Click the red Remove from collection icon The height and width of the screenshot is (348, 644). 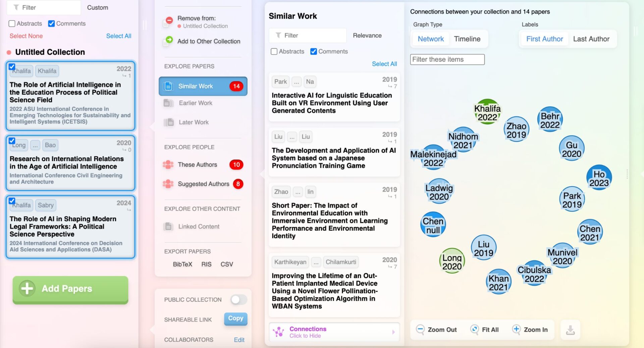(169, 20)
